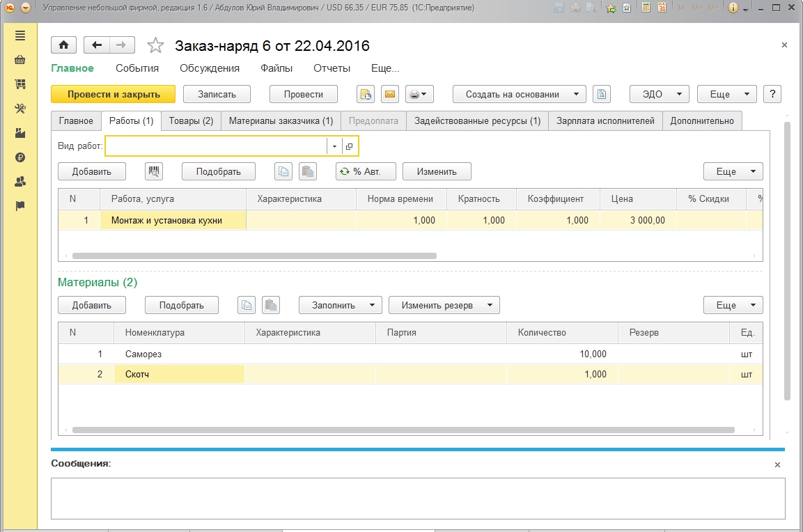Image resolution: width=803 pixels, height=532 pixels.
Task: Click the Записать button
Action: [x=217, y=94]
